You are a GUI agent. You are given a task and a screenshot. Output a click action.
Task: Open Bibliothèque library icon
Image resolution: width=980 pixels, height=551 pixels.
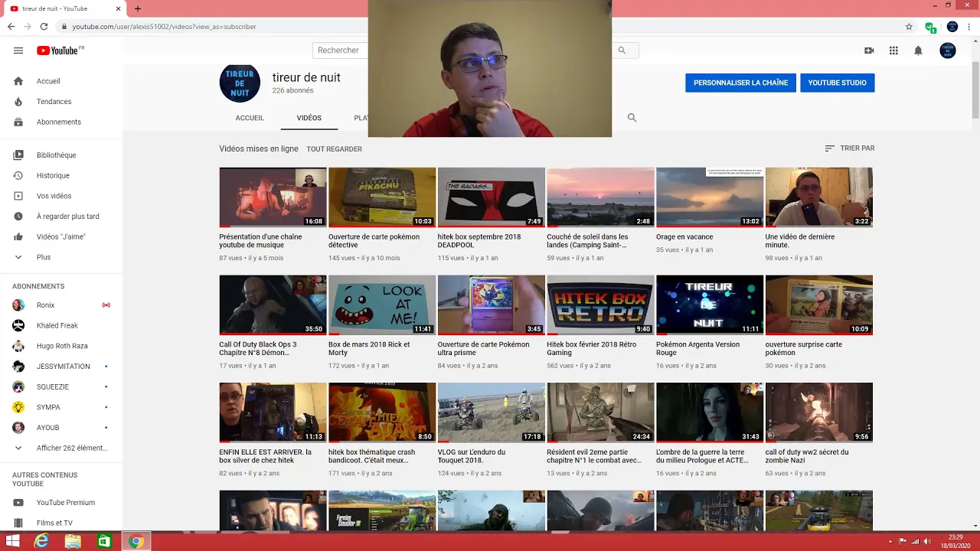(18, 155)
